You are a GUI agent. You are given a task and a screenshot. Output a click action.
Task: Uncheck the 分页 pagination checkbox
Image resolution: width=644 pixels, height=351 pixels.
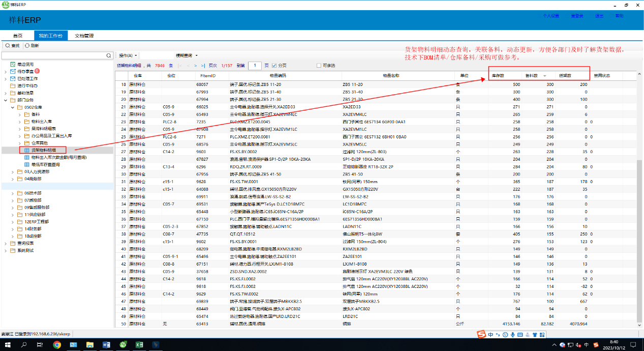pos(274,66)
